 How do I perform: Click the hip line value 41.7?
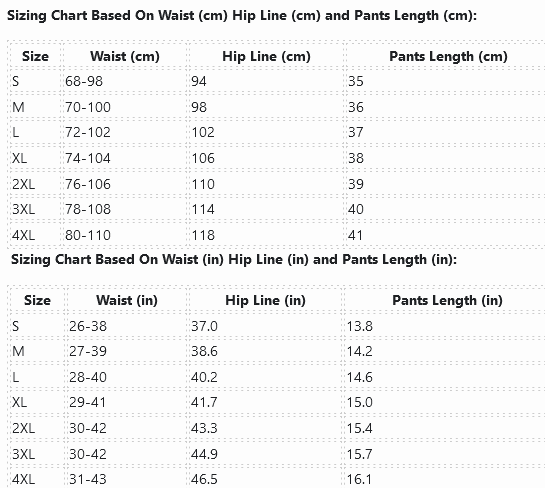[204, 402]
